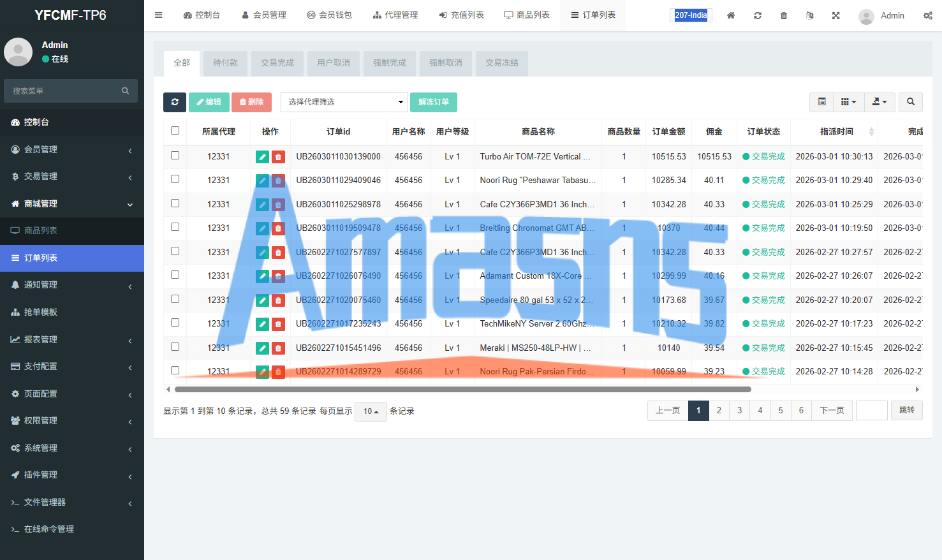Toggle card view icon in table toolbar
Viewport: 942px width, 560px height.
click(821, 102)
